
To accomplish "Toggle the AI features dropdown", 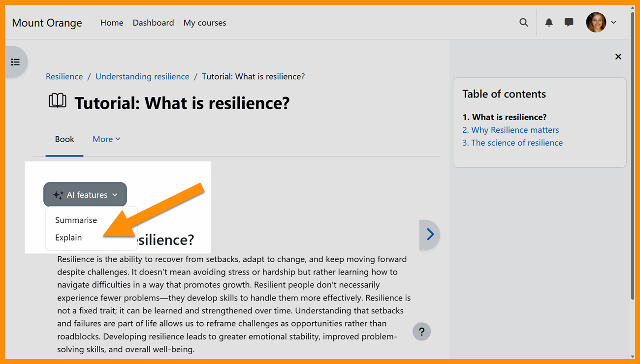I will [85, 195].
